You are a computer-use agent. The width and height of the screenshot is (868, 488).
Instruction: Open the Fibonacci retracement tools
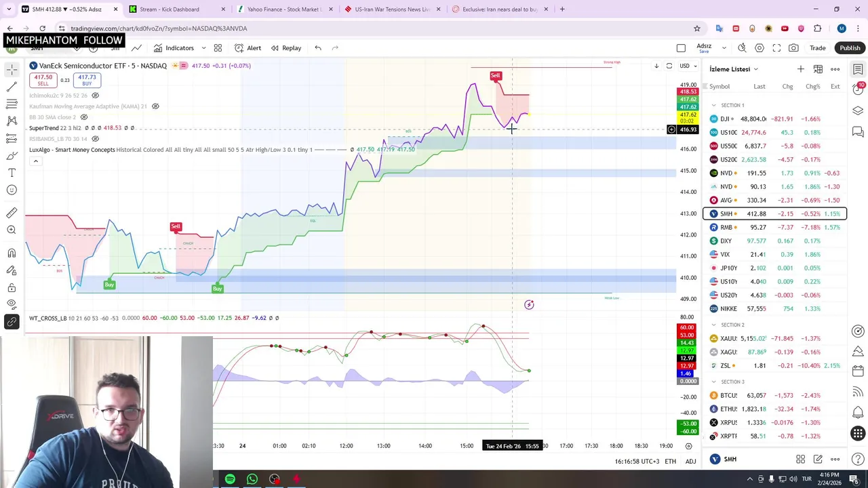[x=12, y=104]
